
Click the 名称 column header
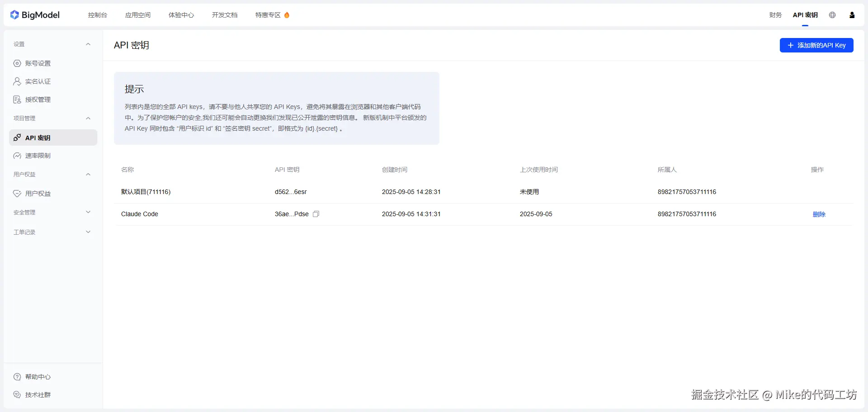tap(127, 170)
